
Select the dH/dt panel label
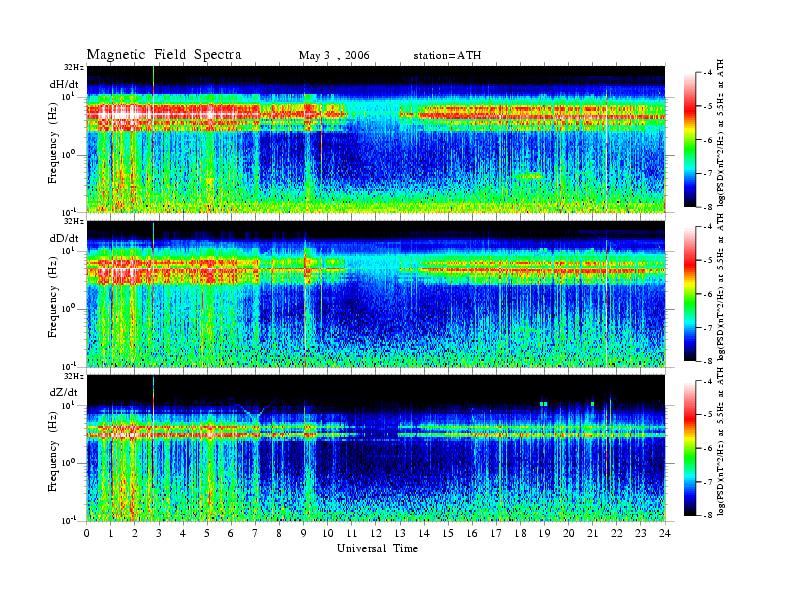pyautogui.click(x=64, y=84)
